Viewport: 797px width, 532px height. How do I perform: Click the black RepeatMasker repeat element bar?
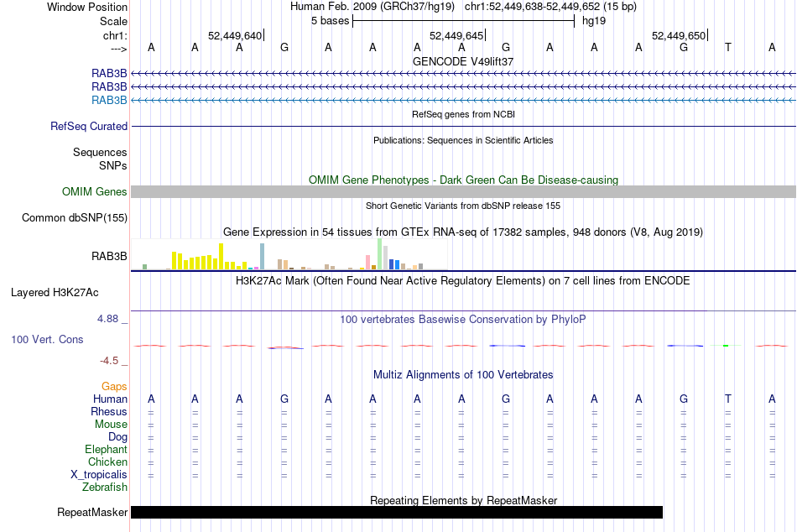point(397,512)
